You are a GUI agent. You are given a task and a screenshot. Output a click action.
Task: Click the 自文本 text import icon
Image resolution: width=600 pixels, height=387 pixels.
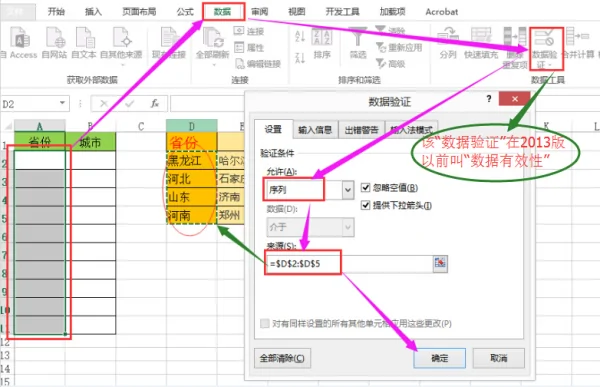click(x=85, y=38)
